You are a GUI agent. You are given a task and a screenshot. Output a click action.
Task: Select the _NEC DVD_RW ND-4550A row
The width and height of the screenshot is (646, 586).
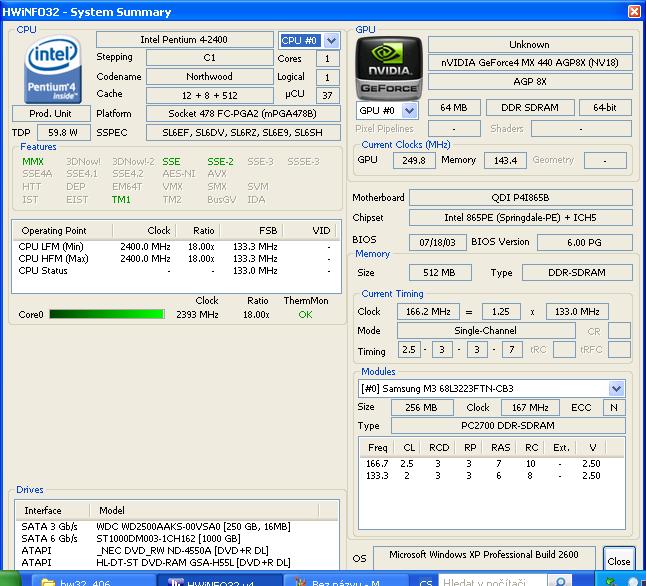point(176,551)
